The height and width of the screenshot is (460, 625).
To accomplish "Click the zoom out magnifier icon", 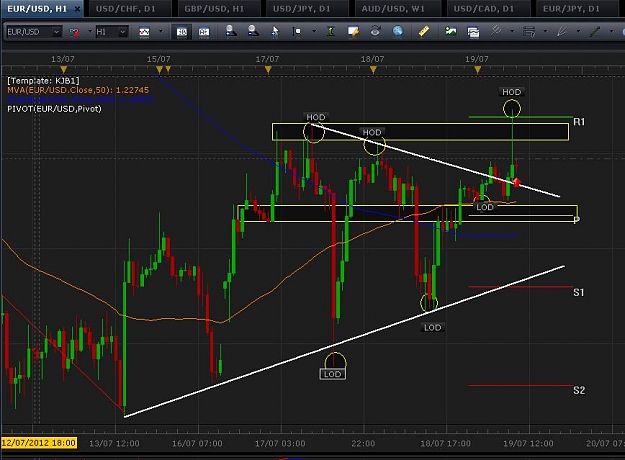I will point(252,31).
